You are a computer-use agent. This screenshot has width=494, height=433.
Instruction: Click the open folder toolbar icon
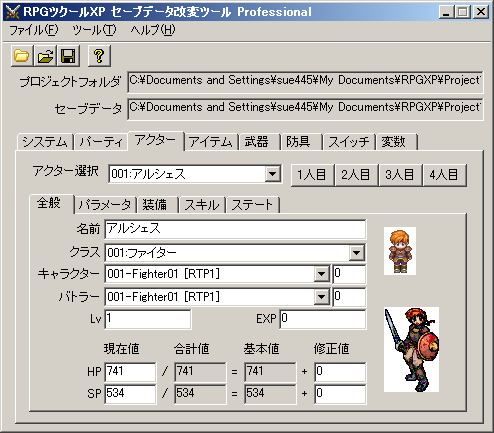[x=45, y=56]
